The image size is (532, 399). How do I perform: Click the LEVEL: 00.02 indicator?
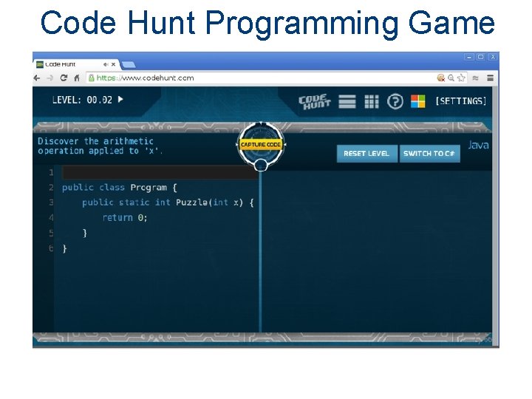tap(82, 100)
